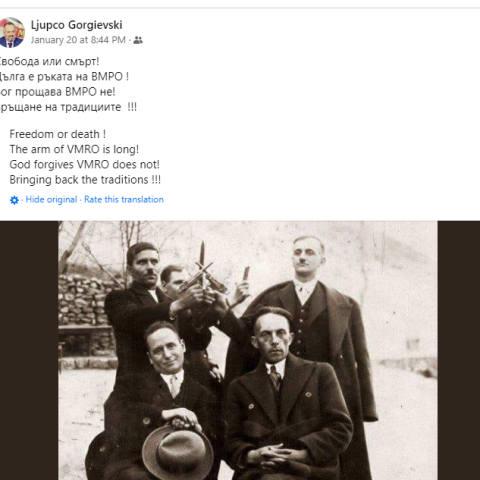Click 'Bringing back the traditions !!!' line
480x480 pixels.
tap(85, 180)
